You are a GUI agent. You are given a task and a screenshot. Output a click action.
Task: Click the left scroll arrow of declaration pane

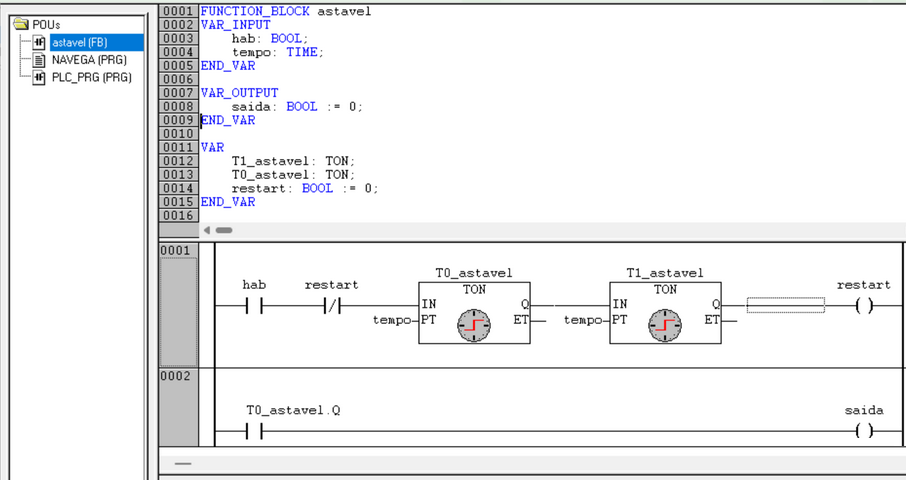pyautogui.click(x=207, y=230)
